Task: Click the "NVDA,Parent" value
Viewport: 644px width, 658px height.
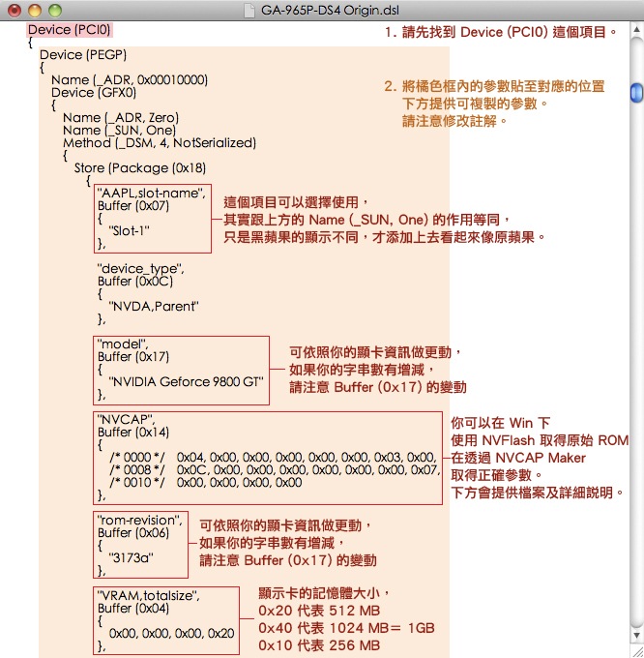Action: click(154, 307)
